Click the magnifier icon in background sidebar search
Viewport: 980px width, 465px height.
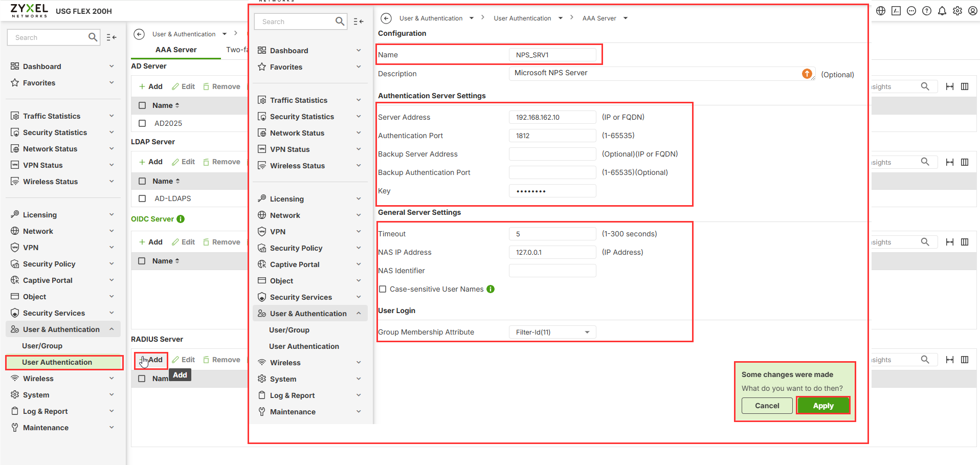tap(93, 37)
